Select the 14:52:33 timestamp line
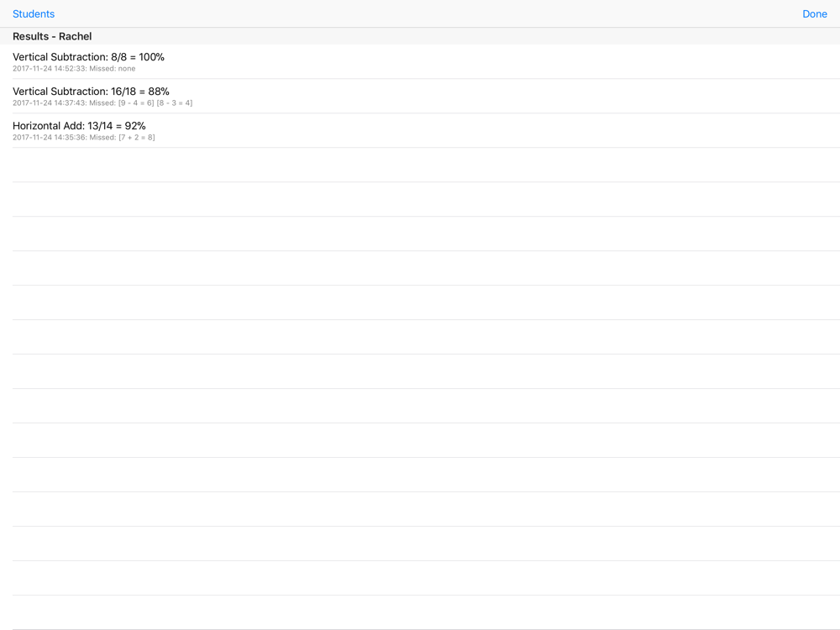 pos(74,69)
